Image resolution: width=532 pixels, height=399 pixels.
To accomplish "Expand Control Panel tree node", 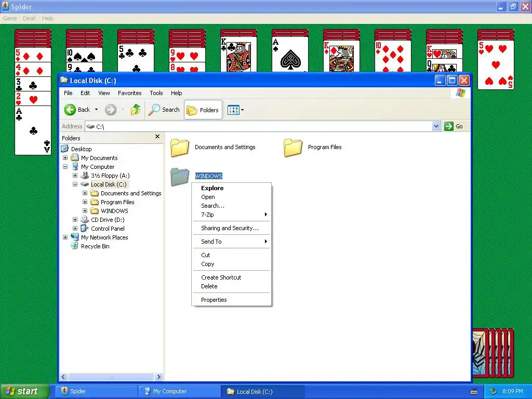I will click(75, 229).
